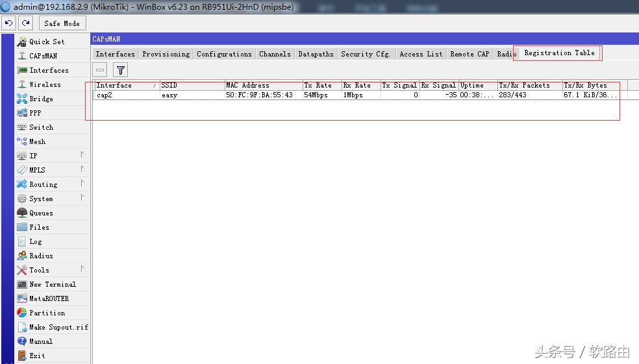
Task: Sort by Tx/Rx Bytes column header
Action: 595,85
